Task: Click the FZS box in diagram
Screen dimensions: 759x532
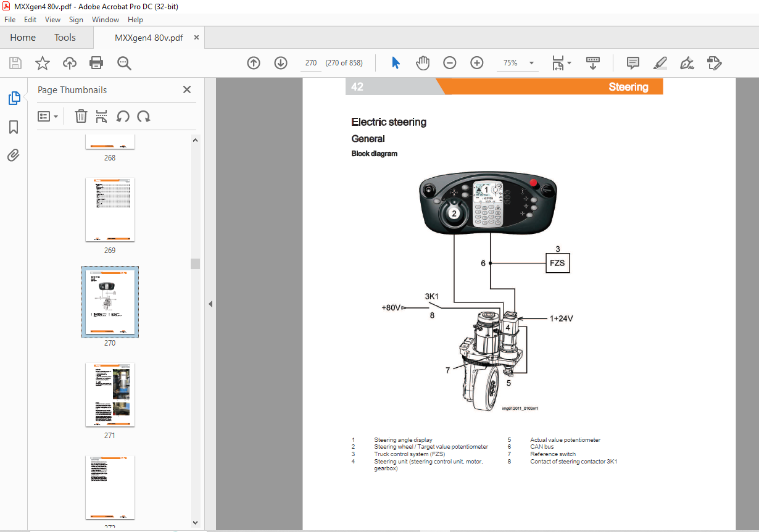Action: 557,264
